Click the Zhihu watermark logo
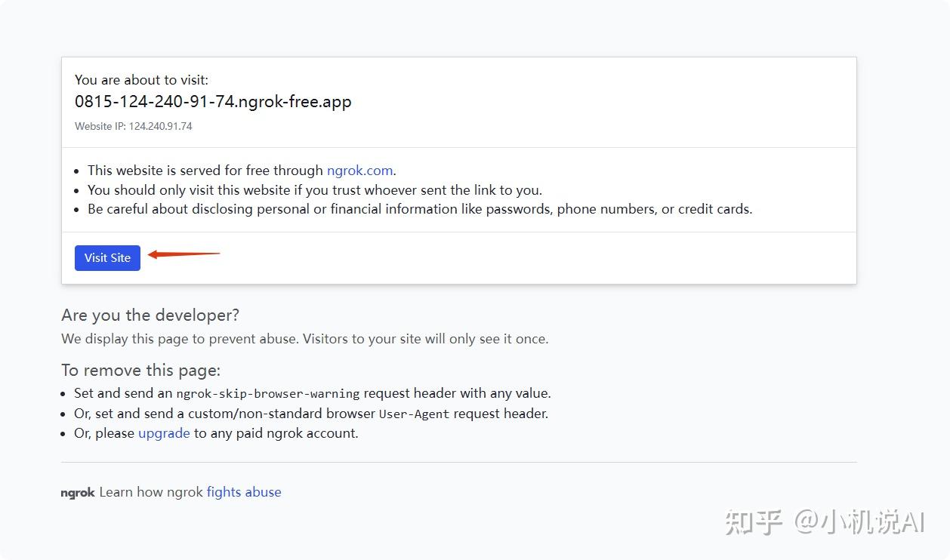This screenshot has height=560, width=950. (x=752, y=522)
